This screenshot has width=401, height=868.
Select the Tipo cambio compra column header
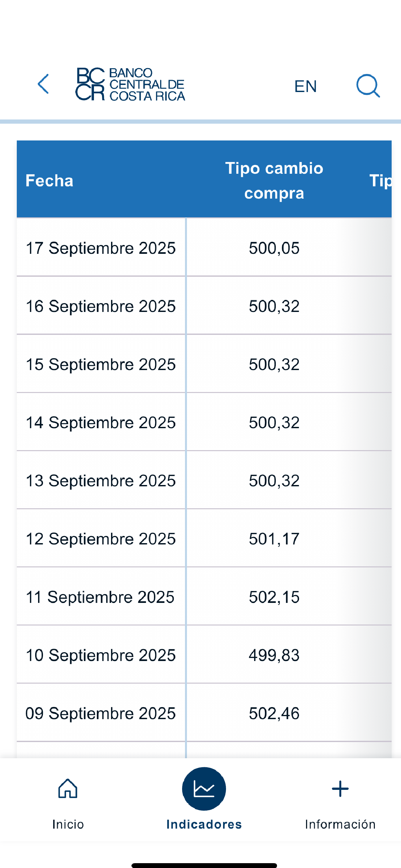click(x=274, y=181)
